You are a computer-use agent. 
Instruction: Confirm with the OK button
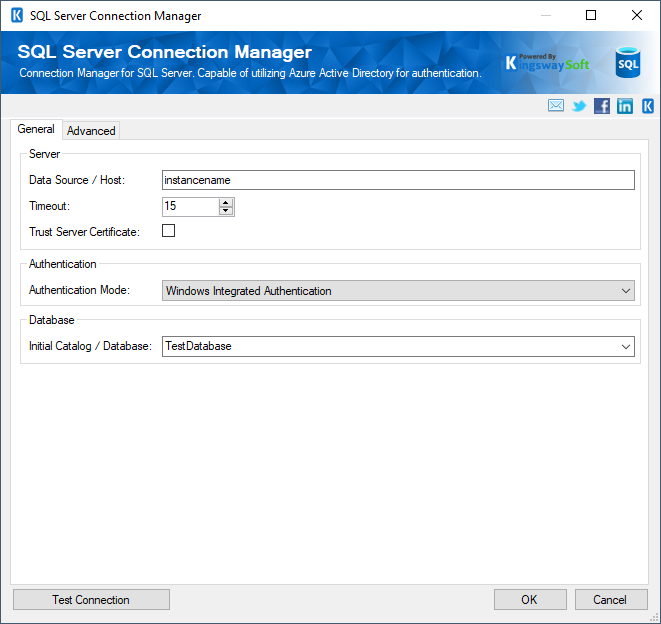529,600
